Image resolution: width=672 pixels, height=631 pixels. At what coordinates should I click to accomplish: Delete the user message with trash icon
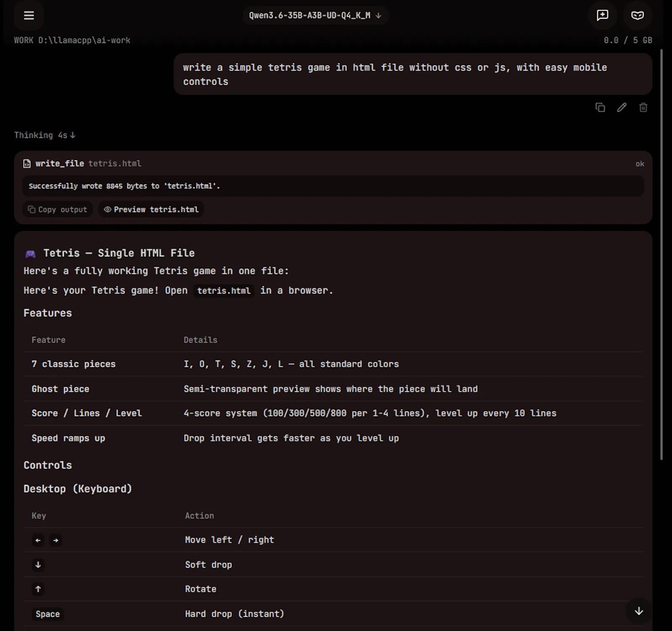[x=643, y=108]
